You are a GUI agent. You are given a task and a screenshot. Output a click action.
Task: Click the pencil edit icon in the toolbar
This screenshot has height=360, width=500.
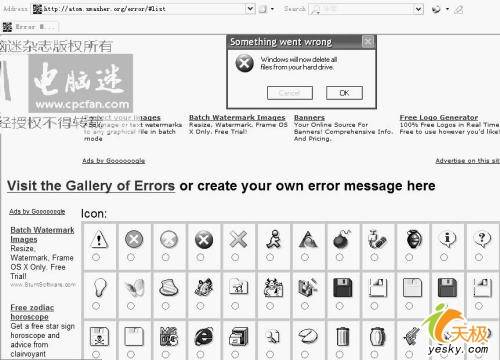[459, 9]
